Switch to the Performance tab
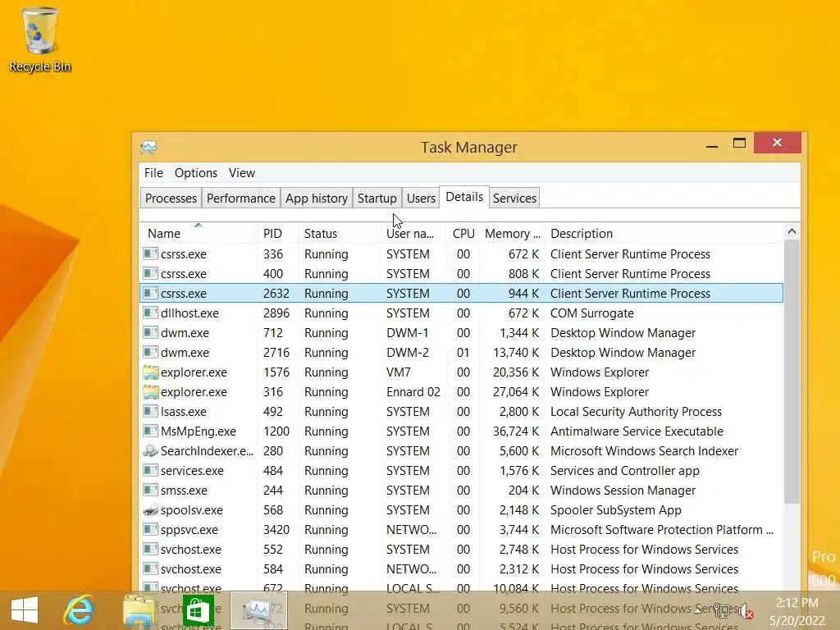840x630 pixels. [x=240, y=199]
